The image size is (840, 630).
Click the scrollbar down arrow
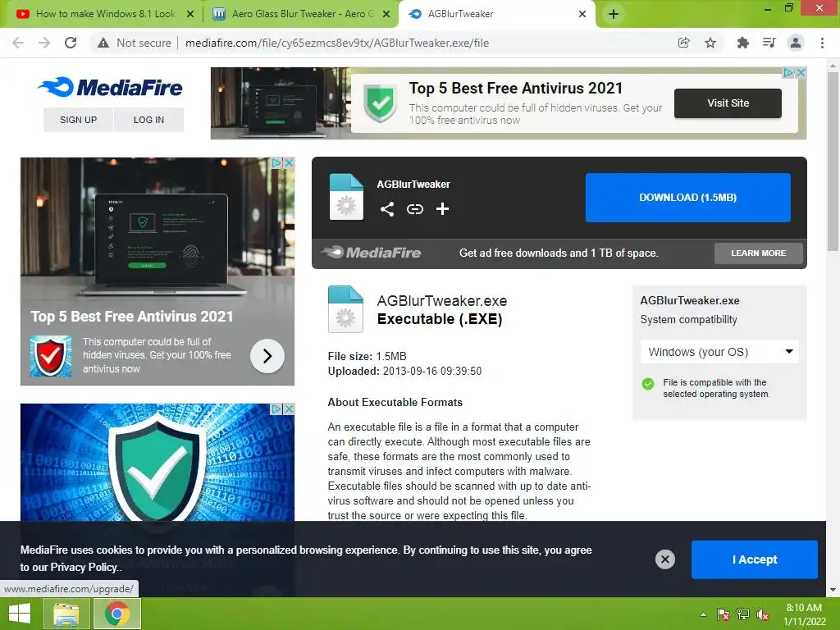[833, 590]
